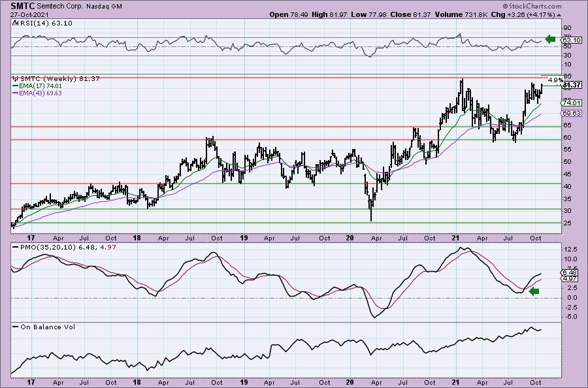
Task: Click the price bar icon before SMTC (Weekly)
Action: 16,79
